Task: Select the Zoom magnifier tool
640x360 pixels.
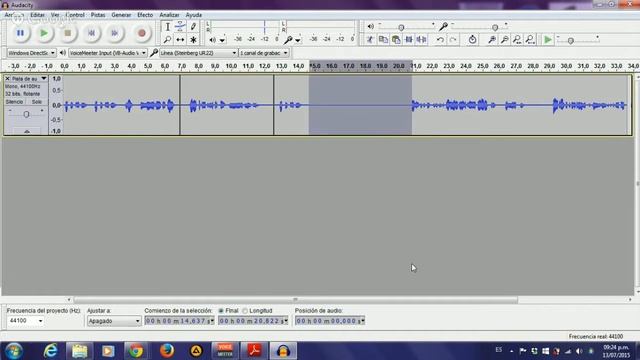Action: click(167, 40)
